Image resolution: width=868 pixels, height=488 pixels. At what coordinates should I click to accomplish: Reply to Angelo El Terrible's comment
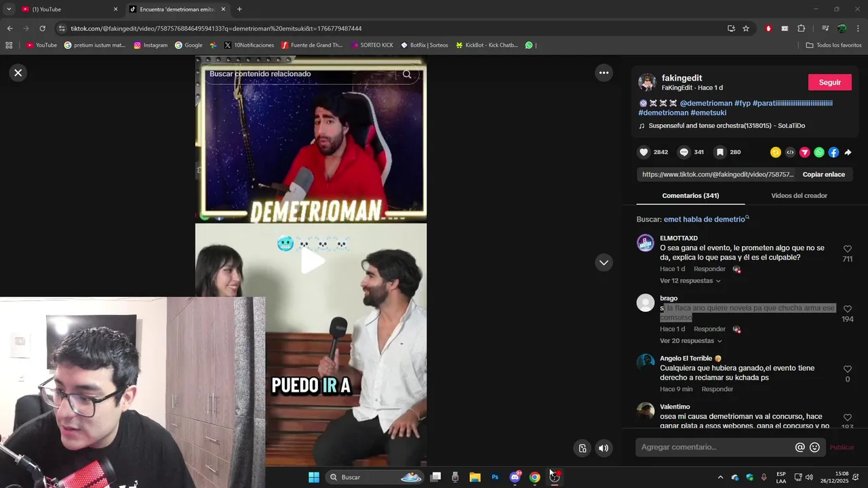pos(717,389)
